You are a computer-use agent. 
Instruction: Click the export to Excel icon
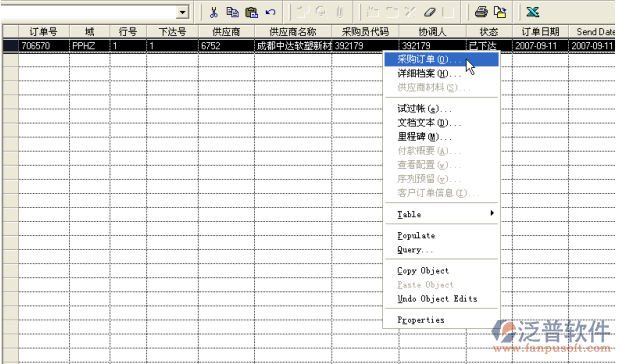tap(533, 12)
